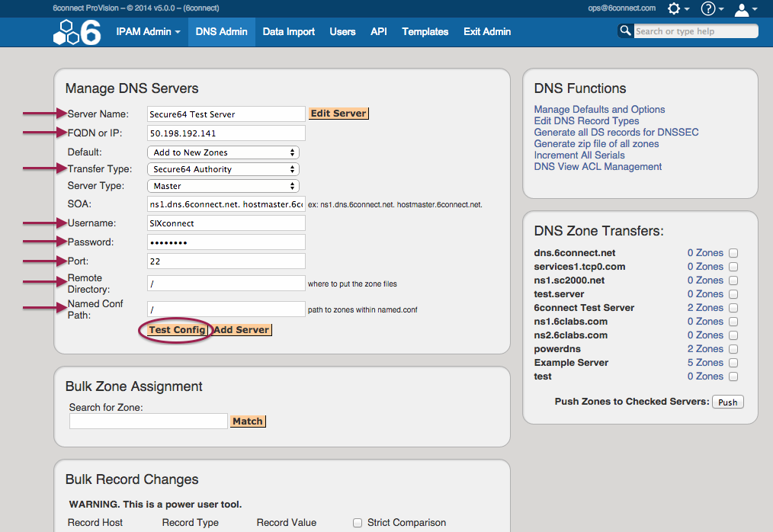
Task: Click the Manage Defaults and Options link
Action: [x=599, y=110]
